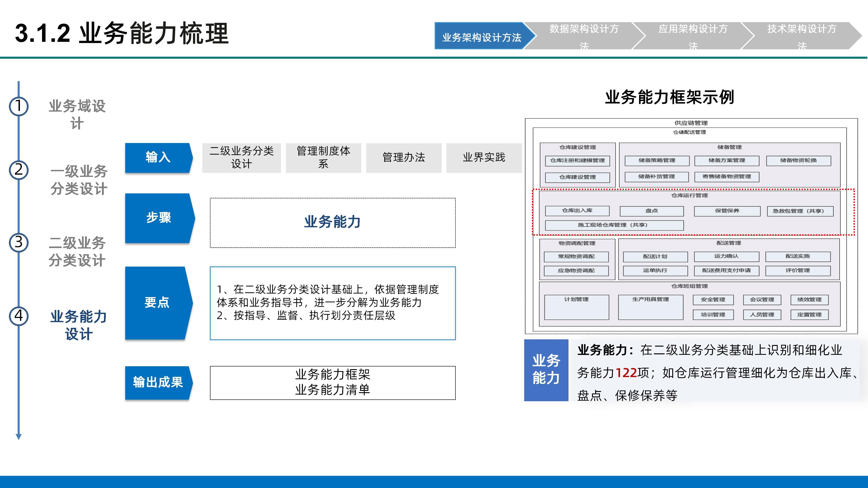Select the 计划管理 box

coord(577,307)
